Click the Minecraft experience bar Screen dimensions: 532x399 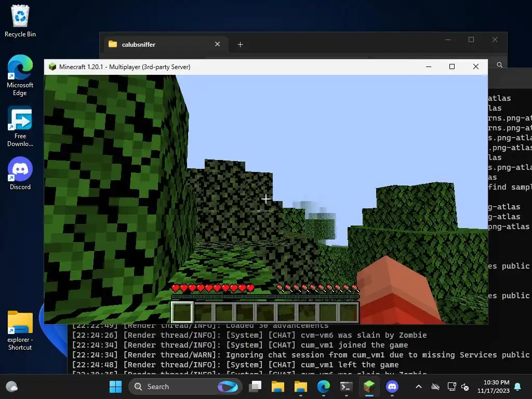265,297
